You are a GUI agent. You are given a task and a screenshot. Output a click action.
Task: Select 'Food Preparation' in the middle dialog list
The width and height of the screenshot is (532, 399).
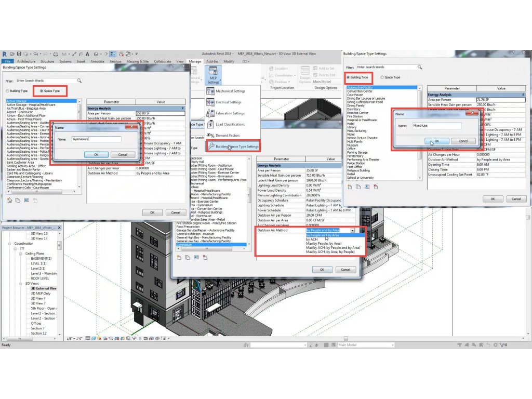[x=188, y=227]
